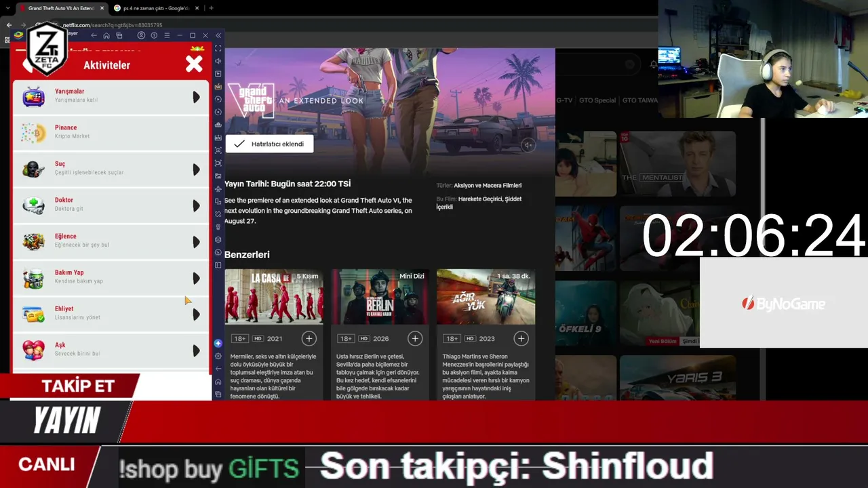The width and height of the screenshot is (868, 488).
Task: Click the BlueStacks home icon in title bar
Action: [106, 35]
